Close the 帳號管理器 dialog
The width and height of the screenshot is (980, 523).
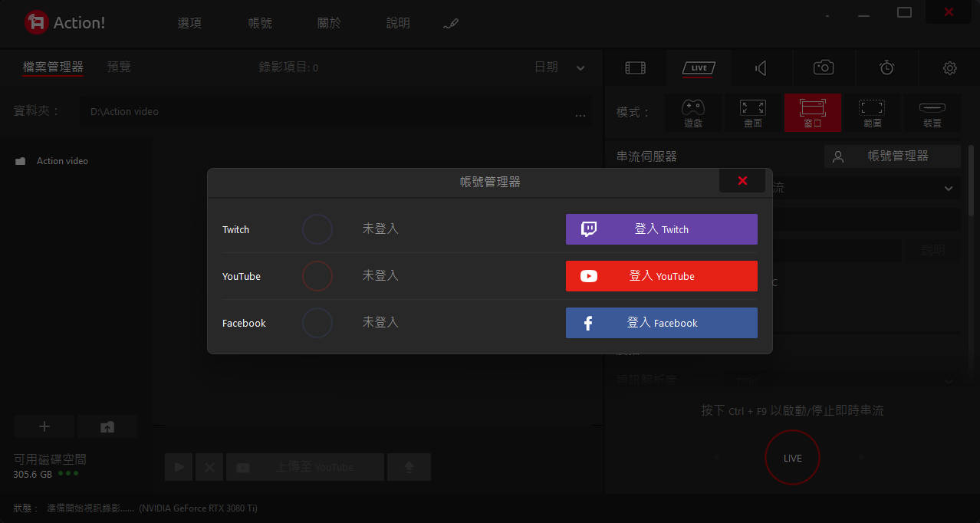(742, 181)
